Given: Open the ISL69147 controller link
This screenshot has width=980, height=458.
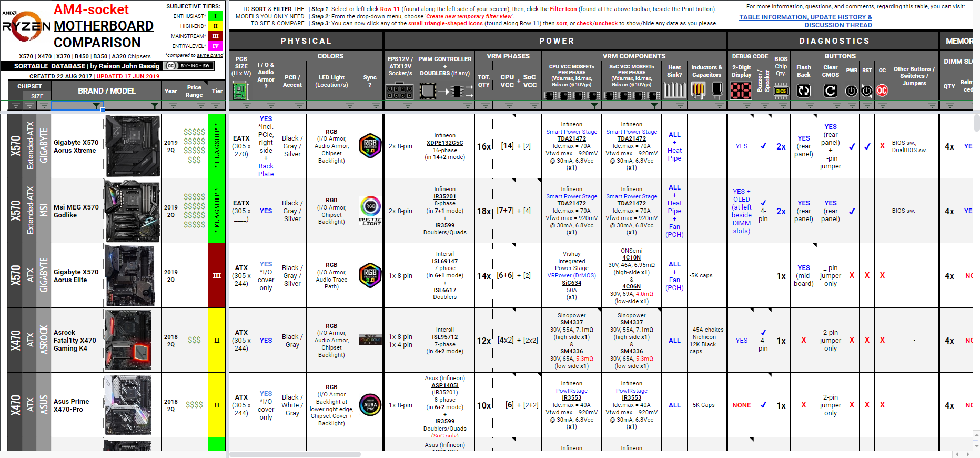Looking at the screenshot, I should (x=444, y=261).
